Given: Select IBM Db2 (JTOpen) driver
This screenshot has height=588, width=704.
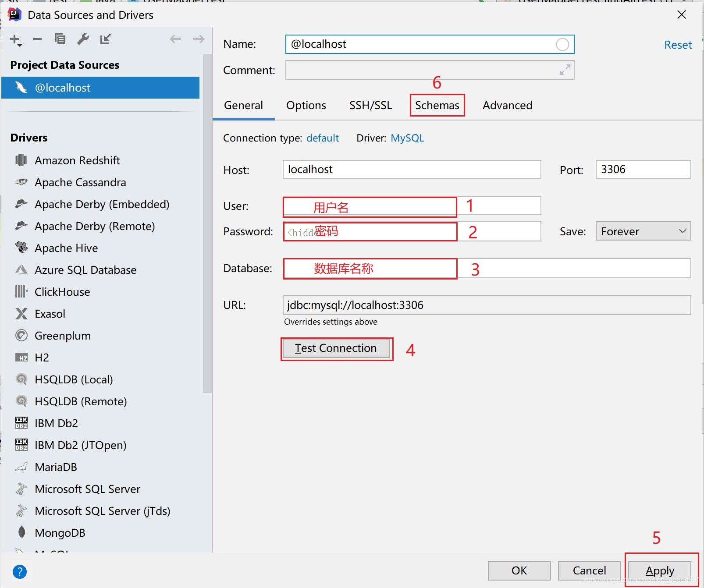Looking at the screenshot, I should click(100, 445).
